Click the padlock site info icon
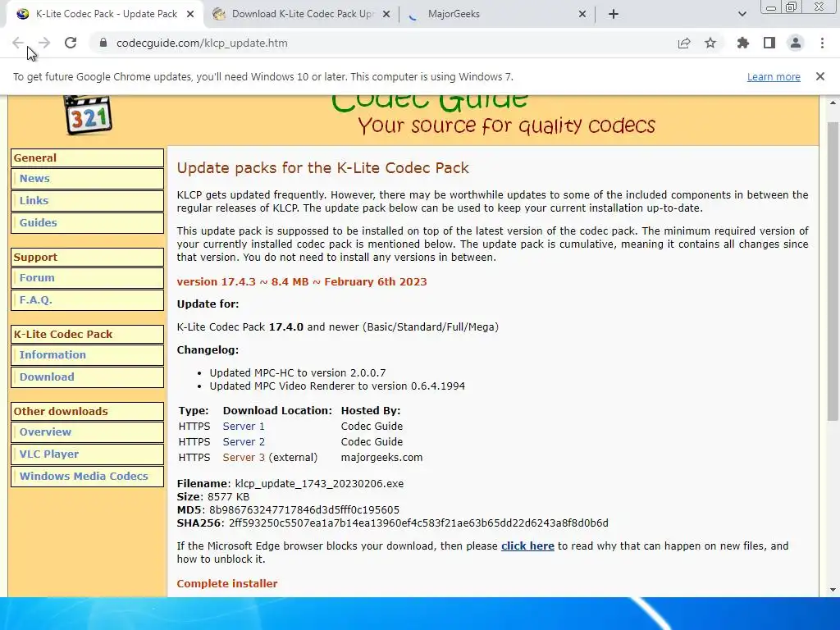Image resolution: width=840 pixels, height=630 pixels. coord(103,43)
